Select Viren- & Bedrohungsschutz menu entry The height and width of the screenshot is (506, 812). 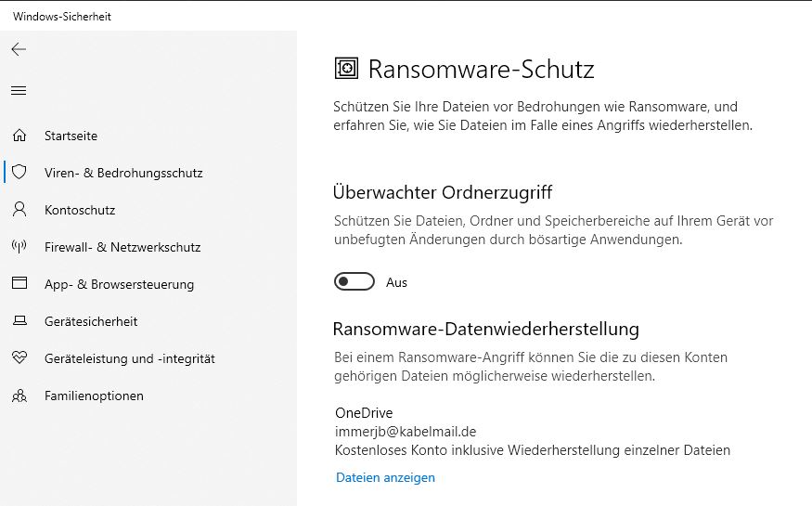point(123,173)
